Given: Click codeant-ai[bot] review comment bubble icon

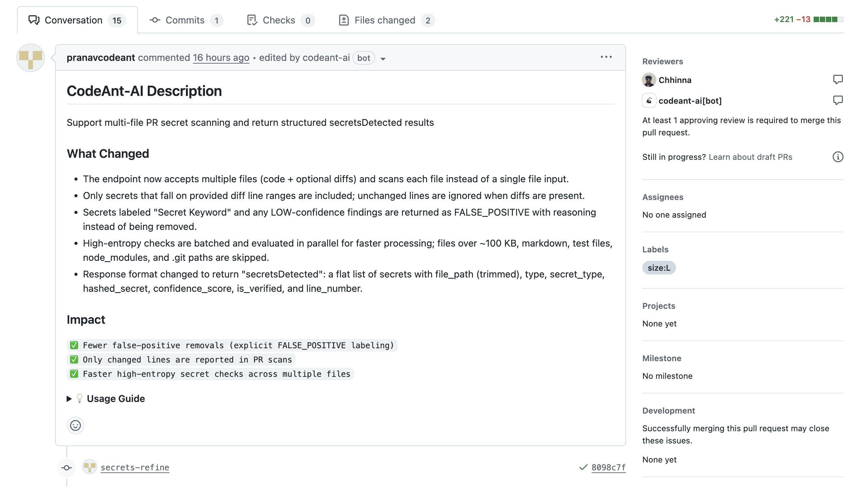Looking at the screenshot, I should pyautogui.click(x=838, y=100).
